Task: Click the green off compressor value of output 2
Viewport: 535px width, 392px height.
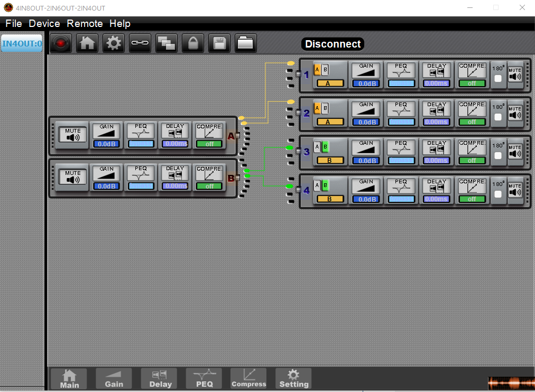Action: tap(472, 122)
